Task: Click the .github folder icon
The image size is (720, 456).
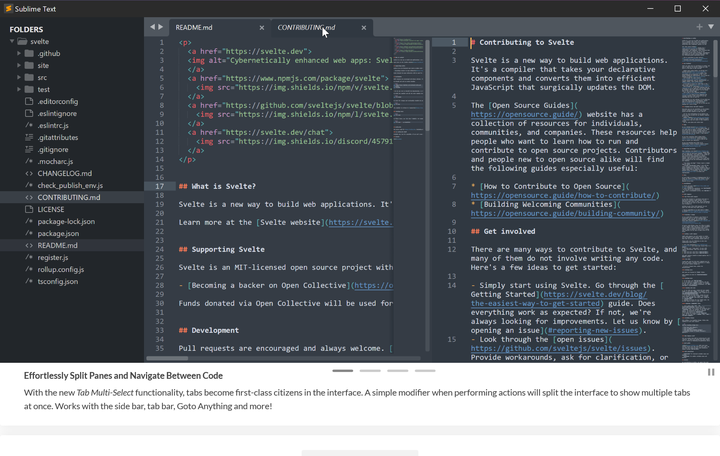Action: click(x=29, y=53)
